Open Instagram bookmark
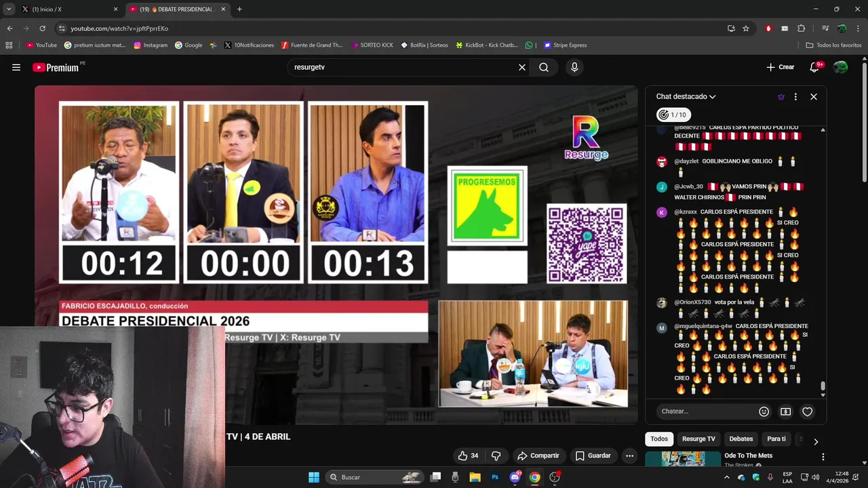The width and height of the screenshot is (868, 488). [151, 45]
